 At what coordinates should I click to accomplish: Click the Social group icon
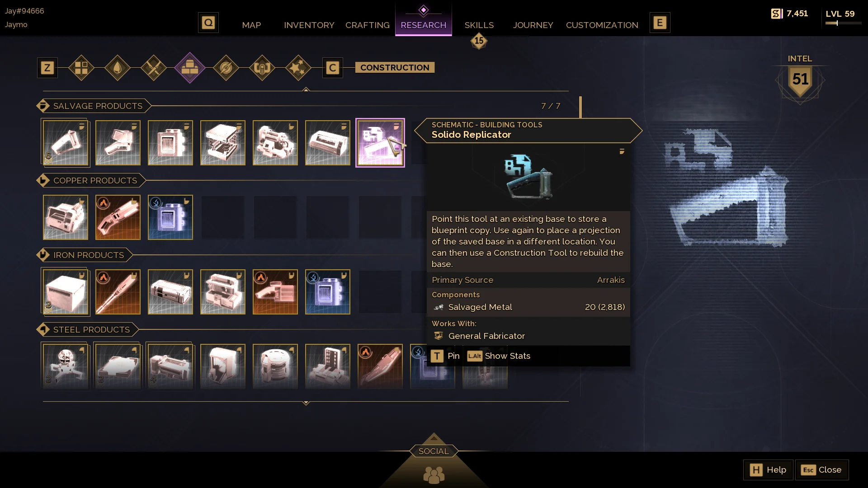(434, 475)
